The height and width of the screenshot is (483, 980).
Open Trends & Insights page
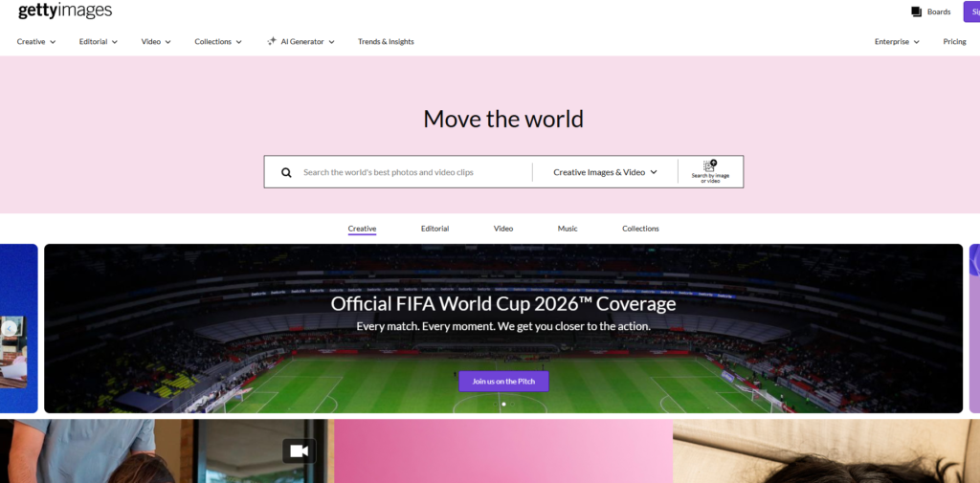pyautogui.click(x=386, y=42)
